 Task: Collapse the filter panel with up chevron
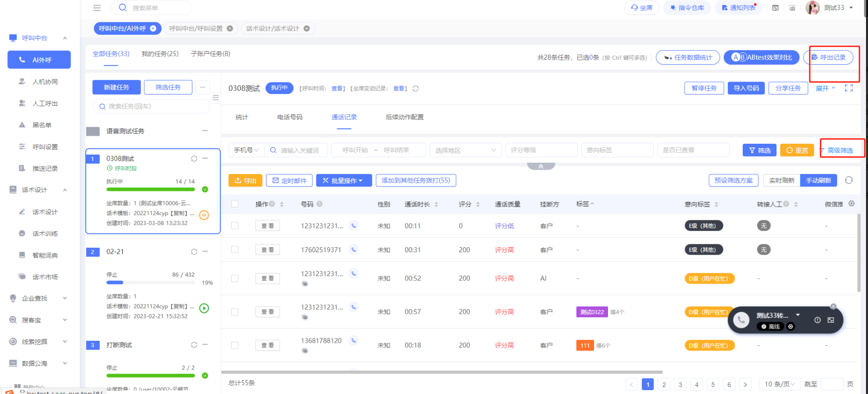[541, 166]
